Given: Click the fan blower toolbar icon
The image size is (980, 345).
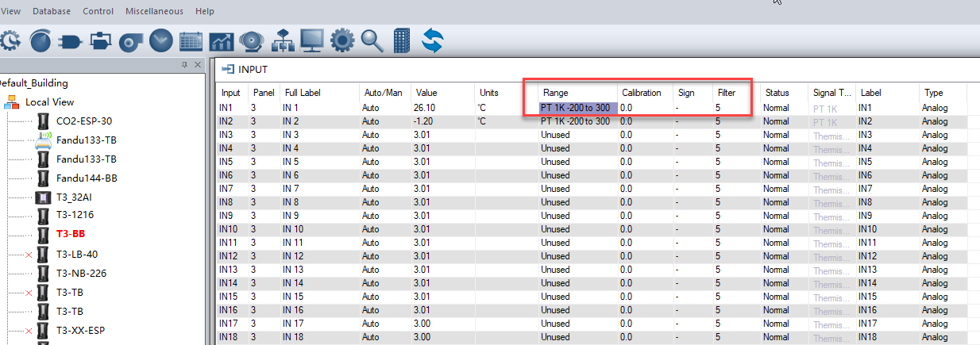Looking at the screenshot, I should click(131, 40).
